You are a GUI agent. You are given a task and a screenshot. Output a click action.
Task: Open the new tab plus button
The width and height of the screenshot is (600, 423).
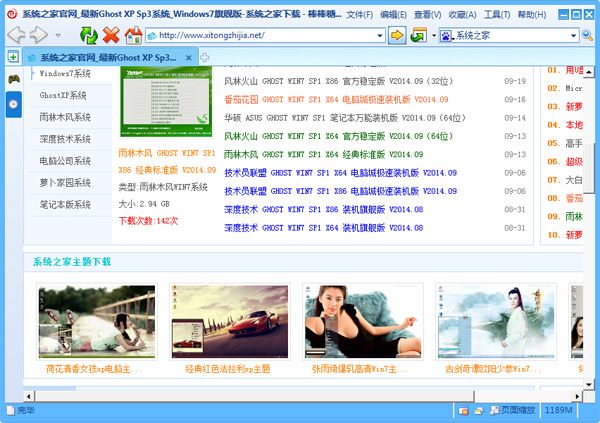[x=204, y=57]
